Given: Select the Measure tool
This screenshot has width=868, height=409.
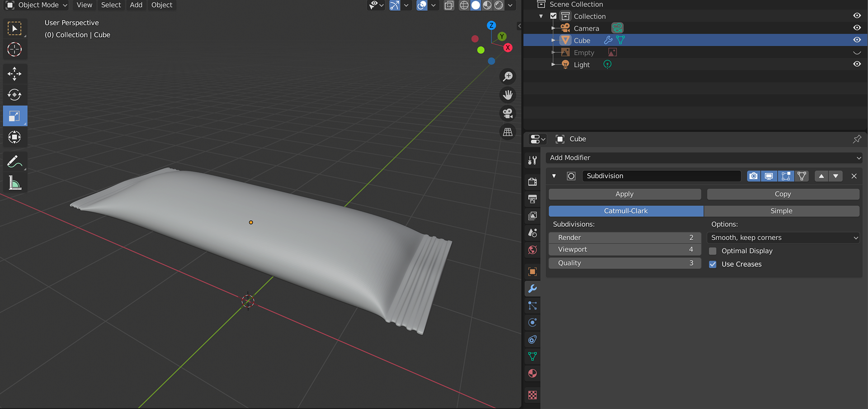Looking at the screenshot, I should (15, 183).
